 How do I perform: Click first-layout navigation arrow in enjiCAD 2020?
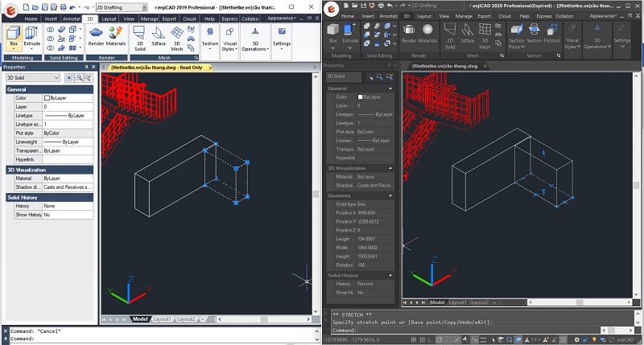[405, 302]
